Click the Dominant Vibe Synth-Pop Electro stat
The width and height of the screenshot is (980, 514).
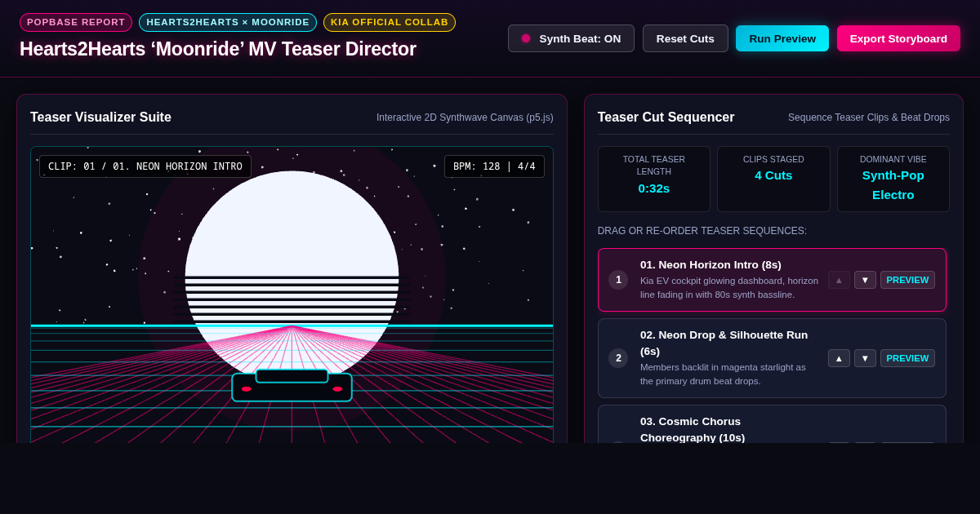893,179
